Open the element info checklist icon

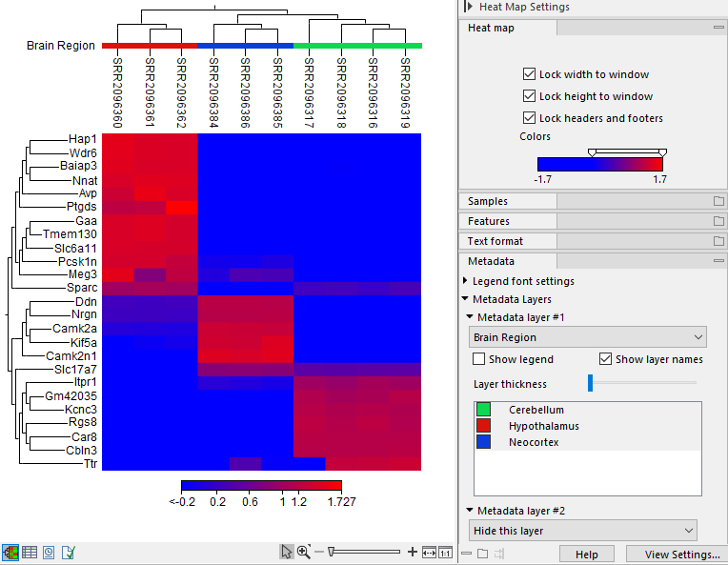[x=66, y=552]
